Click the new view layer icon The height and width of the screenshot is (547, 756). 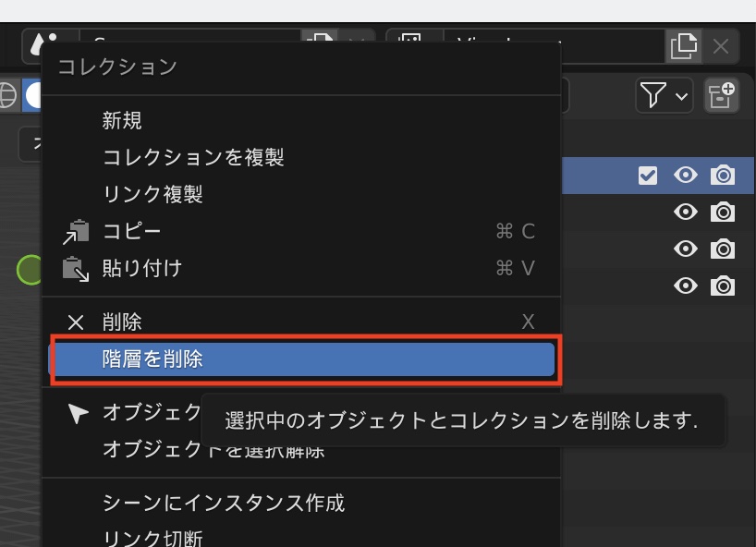[683, 45]
